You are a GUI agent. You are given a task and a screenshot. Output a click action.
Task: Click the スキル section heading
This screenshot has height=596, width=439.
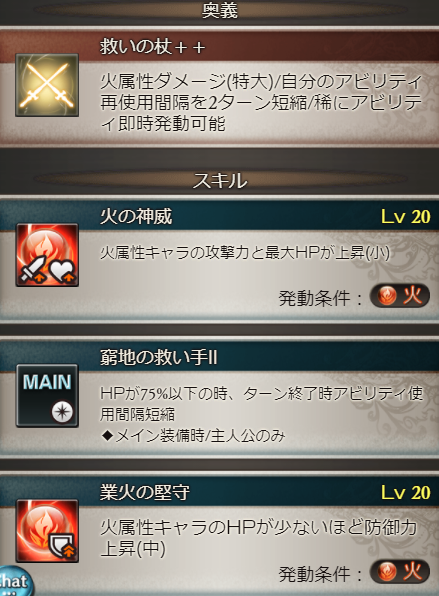[x=220, y=180]
